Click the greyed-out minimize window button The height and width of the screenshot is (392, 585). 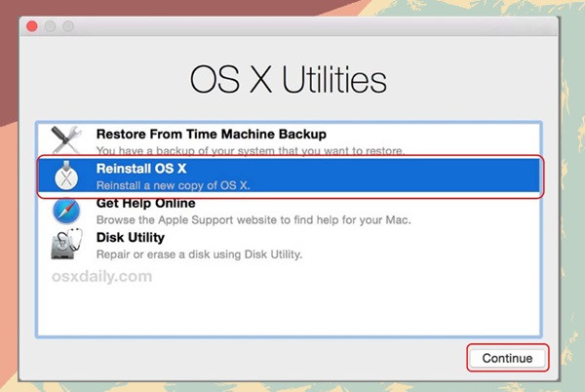click(50, 26)
